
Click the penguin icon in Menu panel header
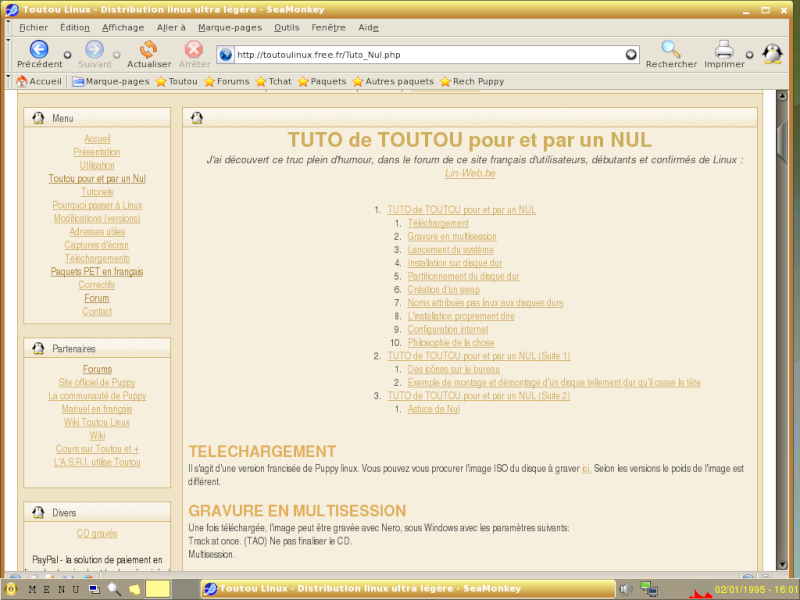pyautogui.click(x=38, y=118)
